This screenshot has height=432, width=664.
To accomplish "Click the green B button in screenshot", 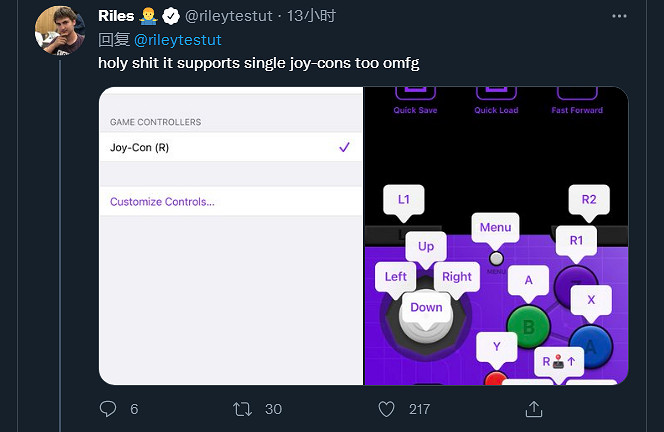I will 529,326.
